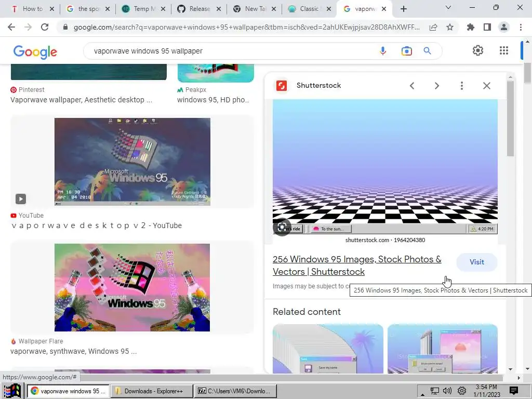The height and width of the screenshot is (399, 532).
Task: Show next image in Shutterstock preview panel
Action: tap(437, 86)
